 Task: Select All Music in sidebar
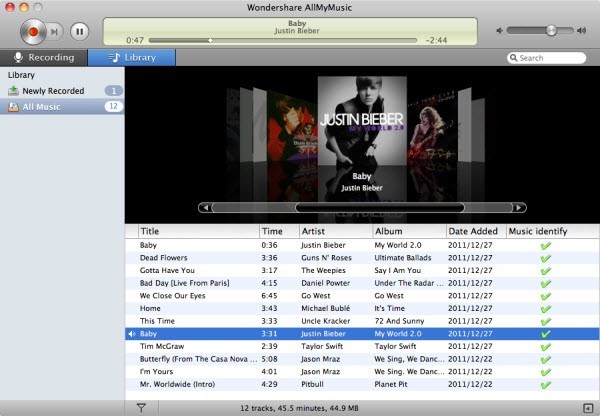[44, 106]
